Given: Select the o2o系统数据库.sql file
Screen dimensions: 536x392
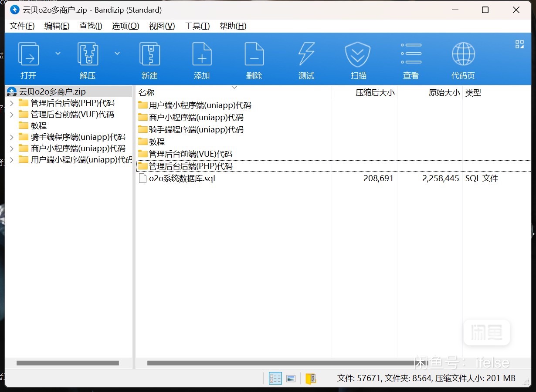Looking at the screenshot, I should click(x=182, y=179).
